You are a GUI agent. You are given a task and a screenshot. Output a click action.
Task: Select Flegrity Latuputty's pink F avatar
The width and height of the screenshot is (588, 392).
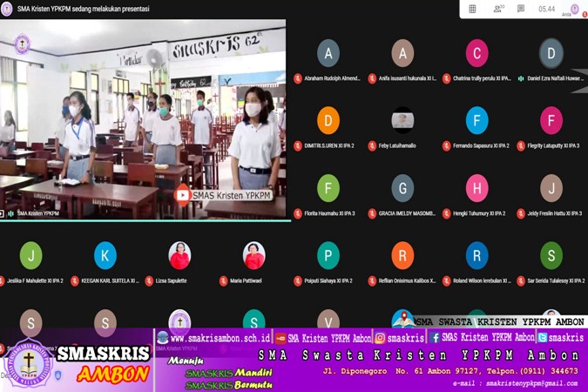[551, 120]
